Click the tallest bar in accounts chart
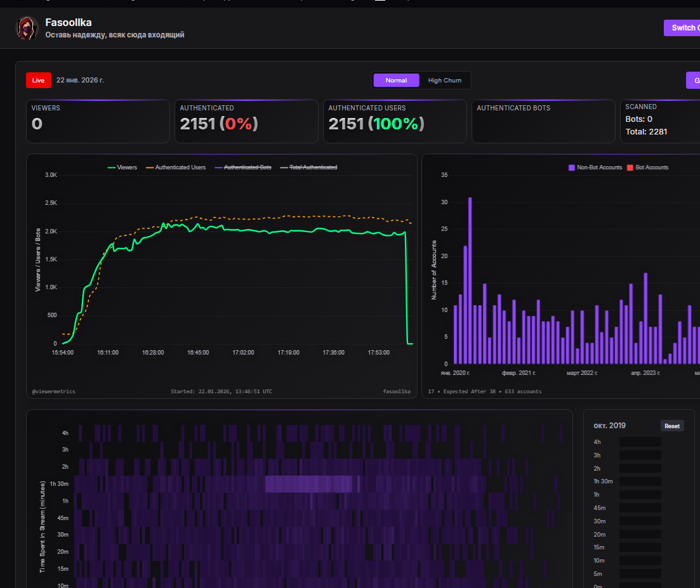Screen dimensions: 700x588 coord(470,280)
